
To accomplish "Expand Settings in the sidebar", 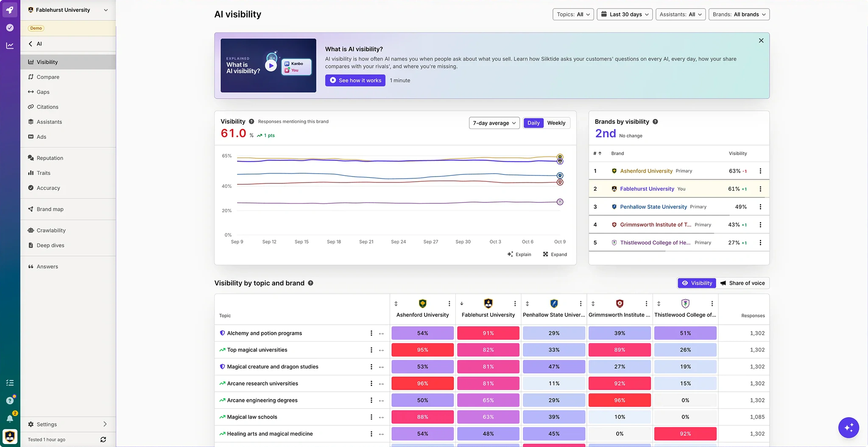I will pyautogui.click(x=68, y=424).
